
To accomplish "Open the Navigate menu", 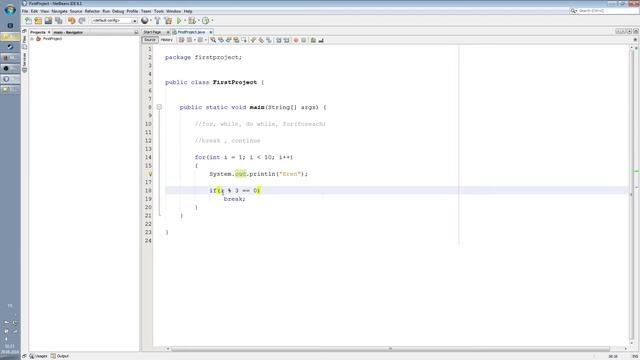I will click(x=59, y=11).
